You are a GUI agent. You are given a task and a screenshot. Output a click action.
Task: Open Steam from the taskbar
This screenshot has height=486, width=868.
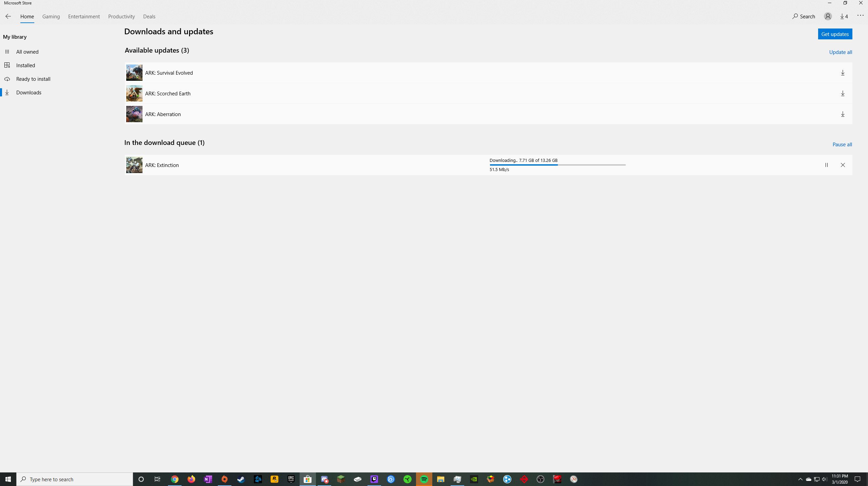241,479
